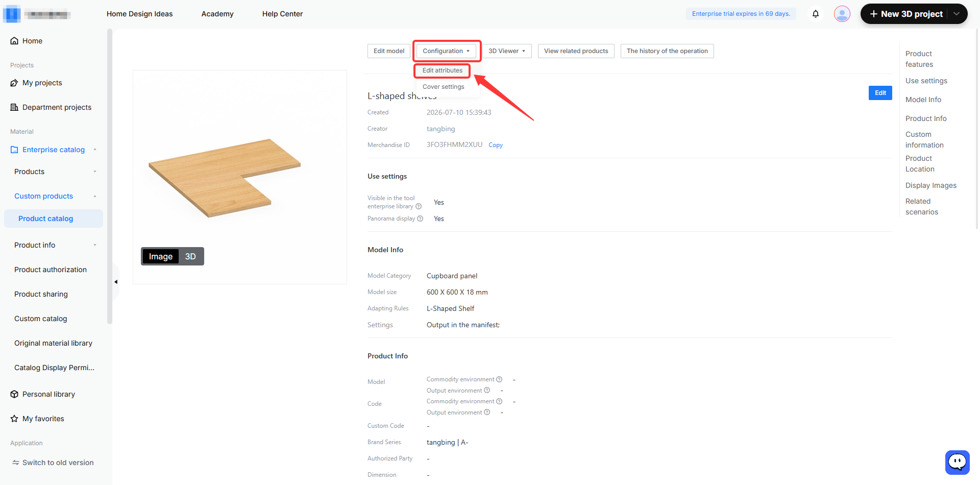Open Original material library in sidebar

pyautogui.click(x=54, y=343)
